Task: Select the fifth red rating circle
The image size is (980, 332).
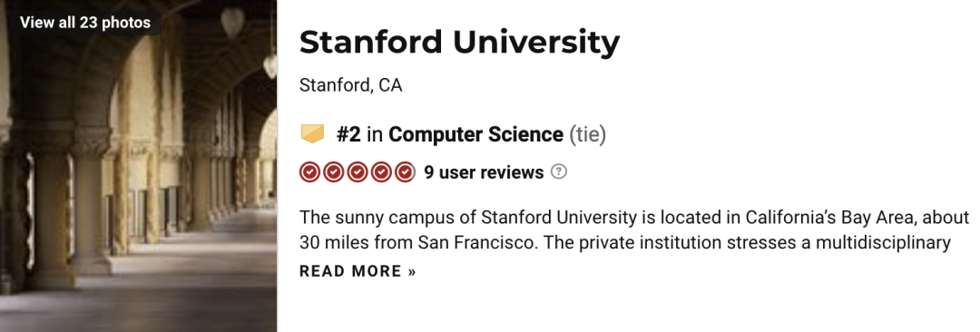Action: (405, 172)
